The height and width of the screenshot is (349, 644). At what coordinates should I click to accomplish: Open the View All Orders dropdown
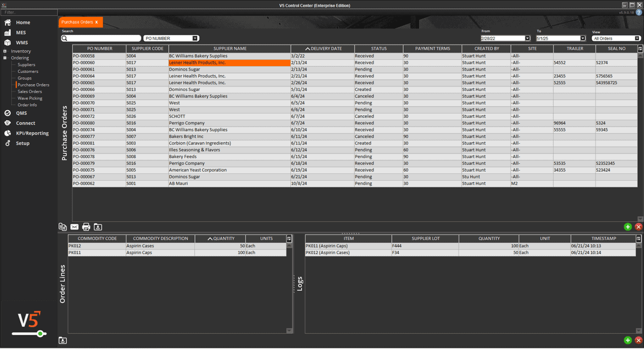[x=637, y=38]
